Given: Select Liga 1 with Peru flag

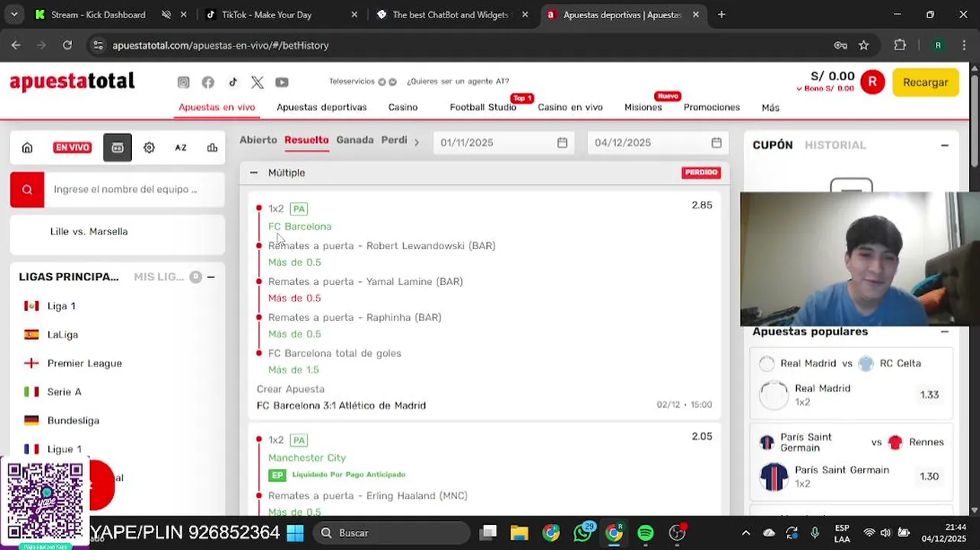Looking at the screenshot, I should tap(61, 306).
